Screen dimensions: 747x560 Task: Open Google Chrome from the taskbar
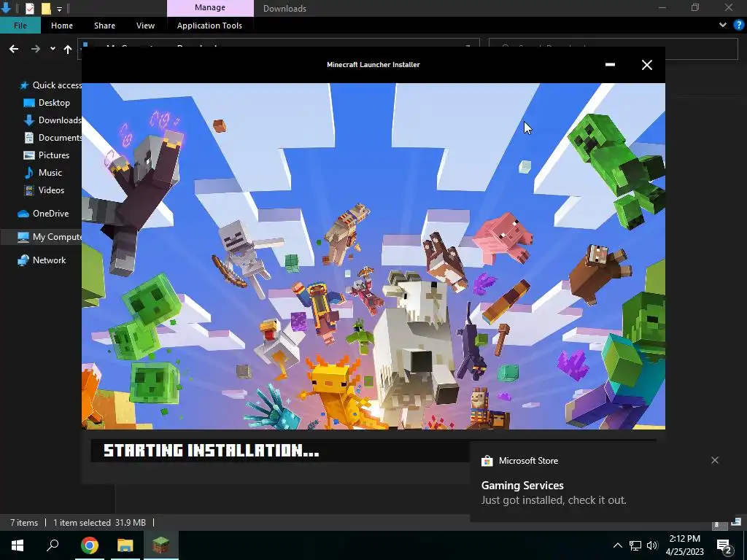coord(89,545)
